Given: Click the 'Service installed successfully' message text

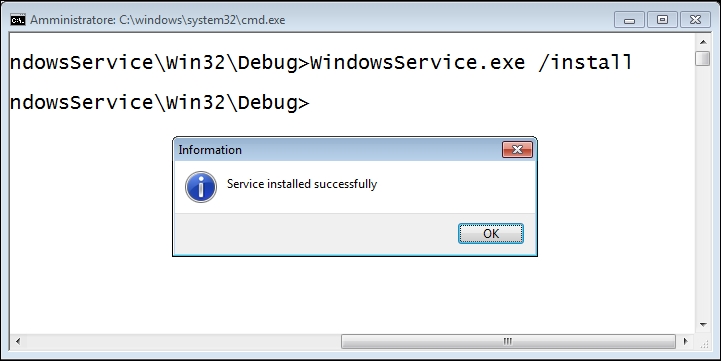Looking at the screenshot, I should [302, 184].
